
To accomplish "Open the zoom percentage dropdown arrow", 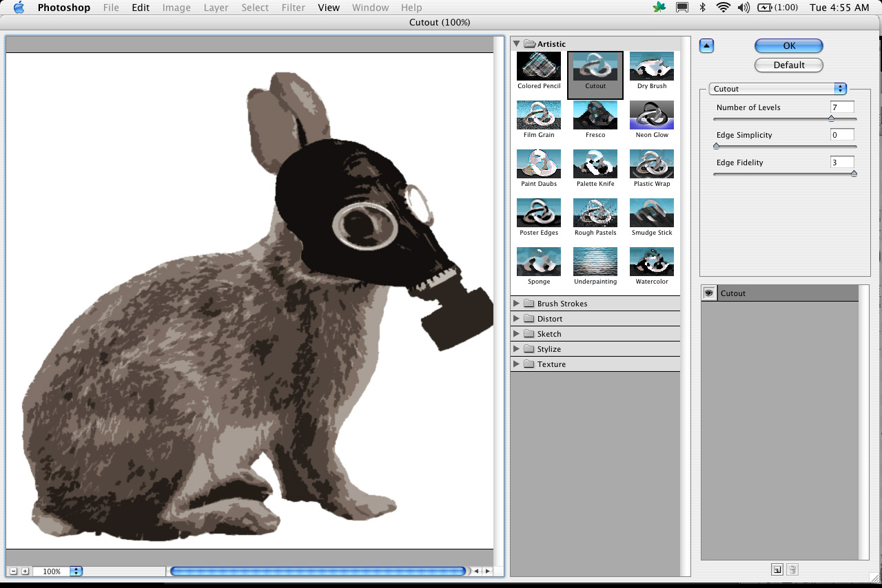I will (x=76, y=571).
